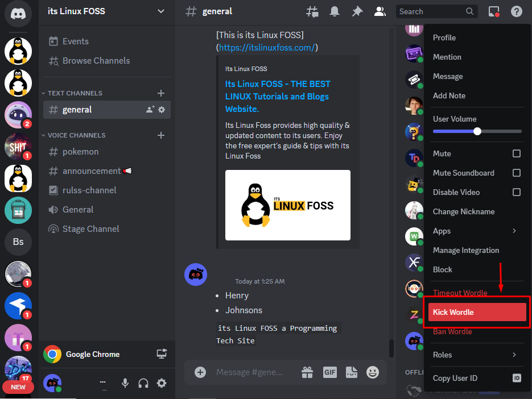532x399 pixels.
Task: Choose Change Nickname option
Action: pyautogui.click(x=477, y=211)
